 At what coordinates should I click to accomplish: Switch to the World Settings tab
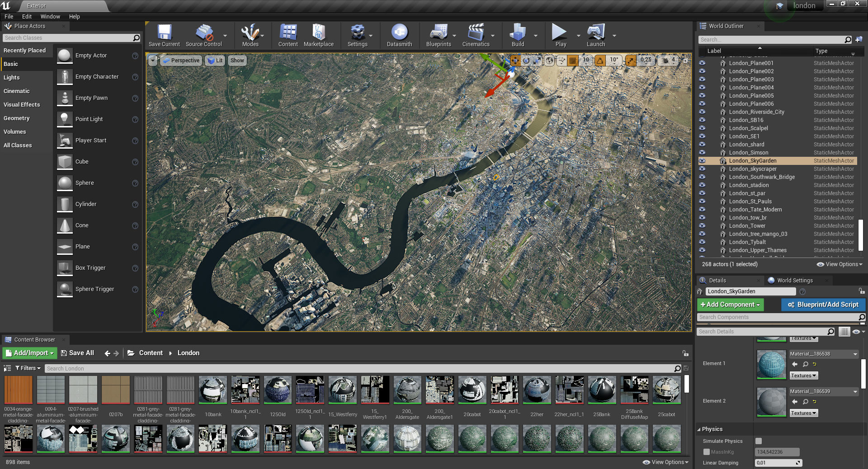click(x=794, y=281)
